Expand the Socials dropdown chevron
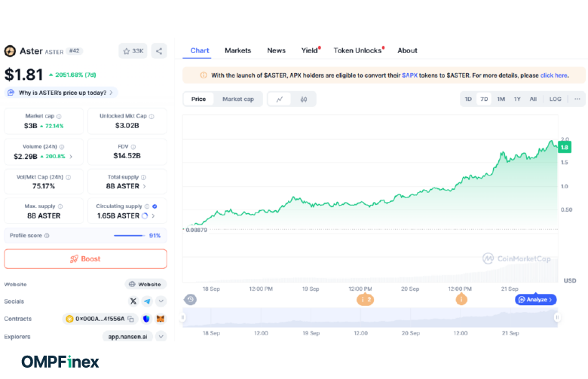588x379 pixels. click(161, 301)
